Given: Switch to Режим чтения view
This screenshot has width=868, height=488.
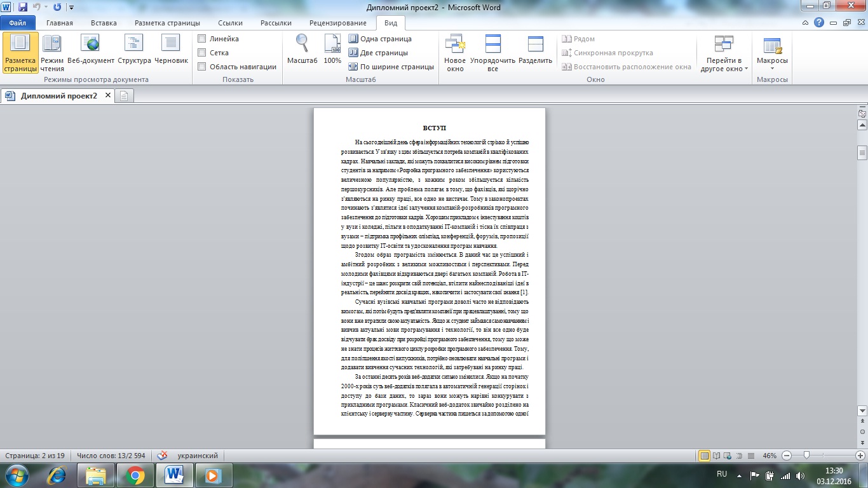Looking at the screenshot, I should pos(52,53).
